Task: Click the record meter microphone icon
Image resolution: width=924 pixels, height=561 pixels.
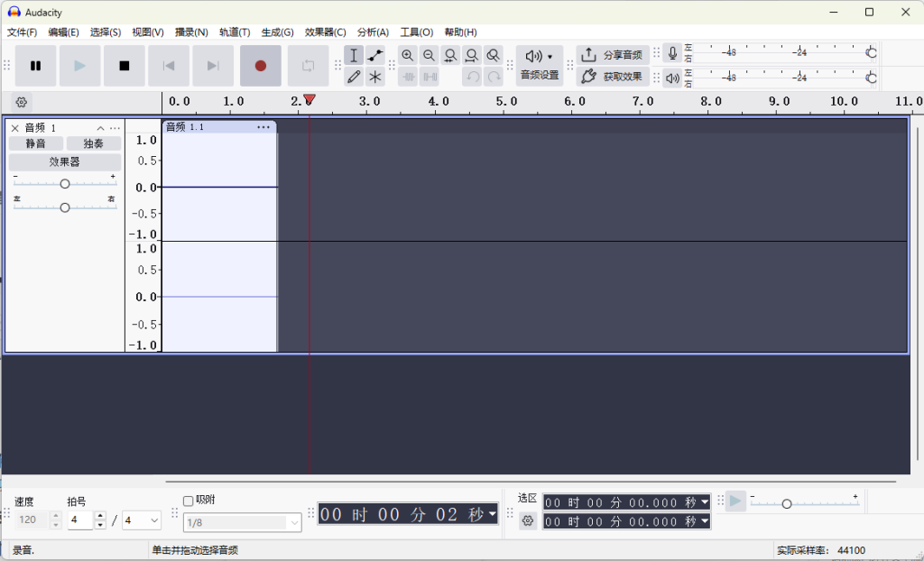Action: click(x=672, y=53)
